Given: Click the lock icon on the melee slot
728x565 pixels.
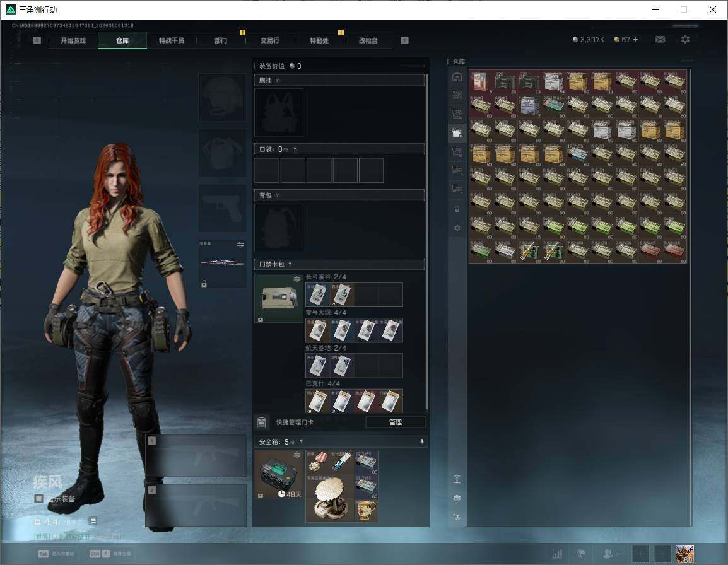Looking at the screenshot, I should tap(204, 283).
